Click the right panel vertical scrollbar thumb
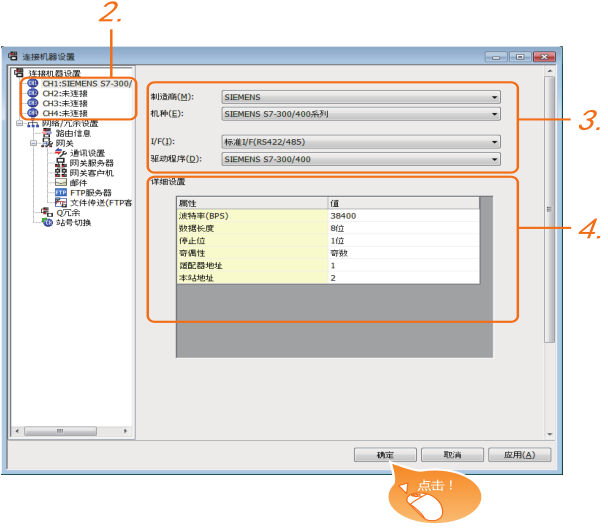 coord(549,209)
